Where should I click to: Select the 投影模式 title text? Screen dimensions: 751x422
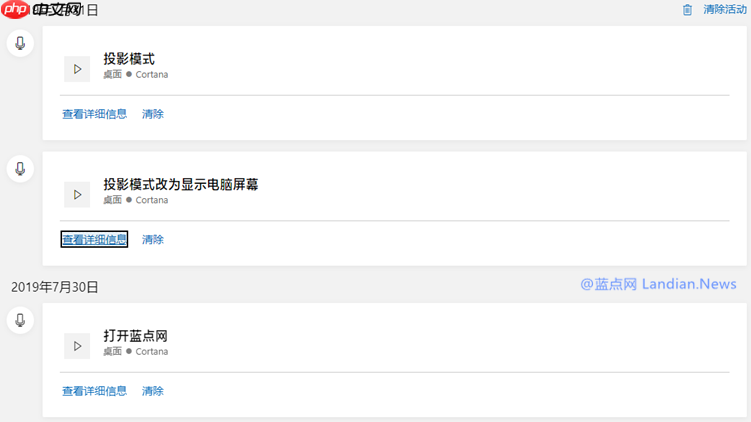pyautogui.click(x=129, y=59)
